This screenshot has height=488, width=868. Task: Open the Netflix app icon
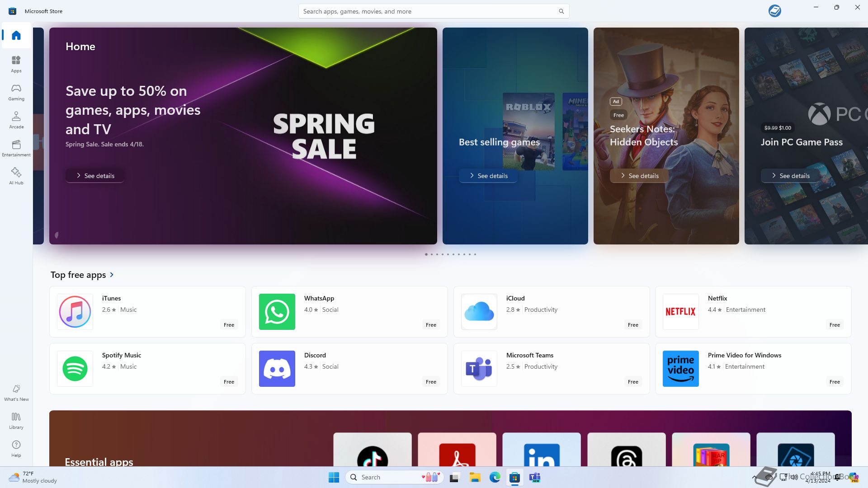[681, 312]
